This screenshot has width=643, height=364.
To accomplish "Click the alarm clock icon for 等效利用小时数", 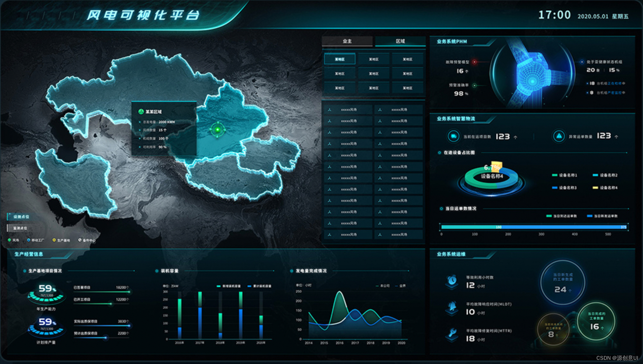I will pos(452,280).
